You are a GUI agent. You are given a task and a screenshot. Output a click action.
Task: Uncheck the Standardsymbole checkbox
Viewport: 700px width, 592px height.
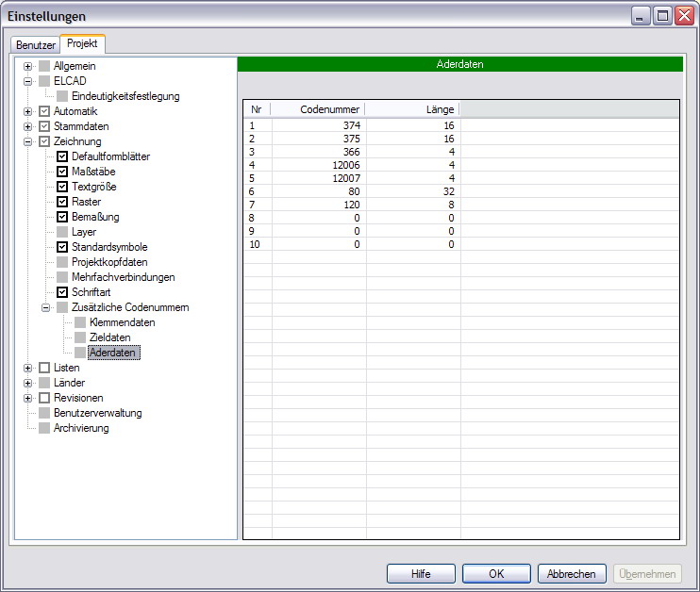coord(62,247)
